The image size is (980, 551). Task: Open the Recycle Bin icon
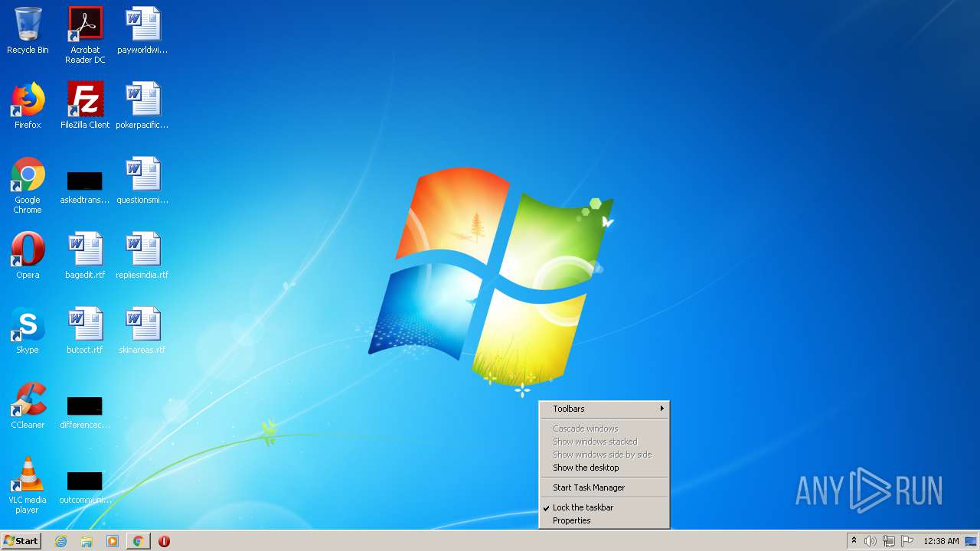tap(28, 31)
